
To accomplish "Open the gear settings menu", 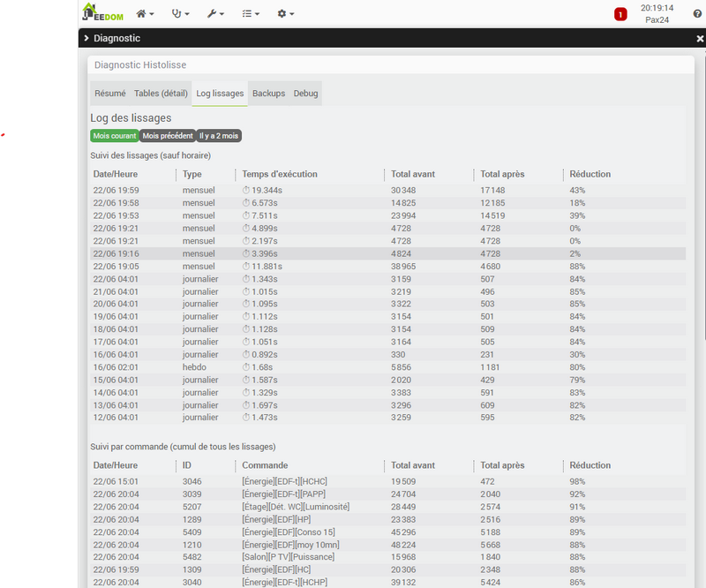I will (285, 14).
